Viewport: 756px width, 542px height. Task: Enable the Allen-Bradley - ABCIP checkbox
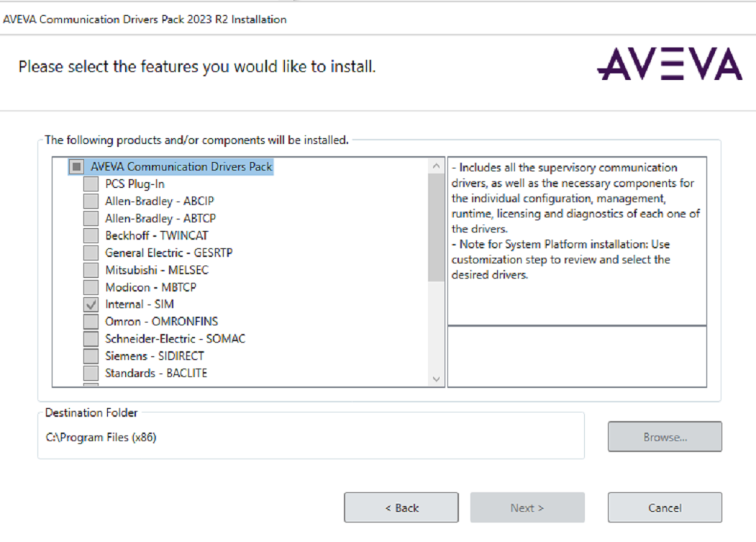pyautogui.click(x=91, y=201)
